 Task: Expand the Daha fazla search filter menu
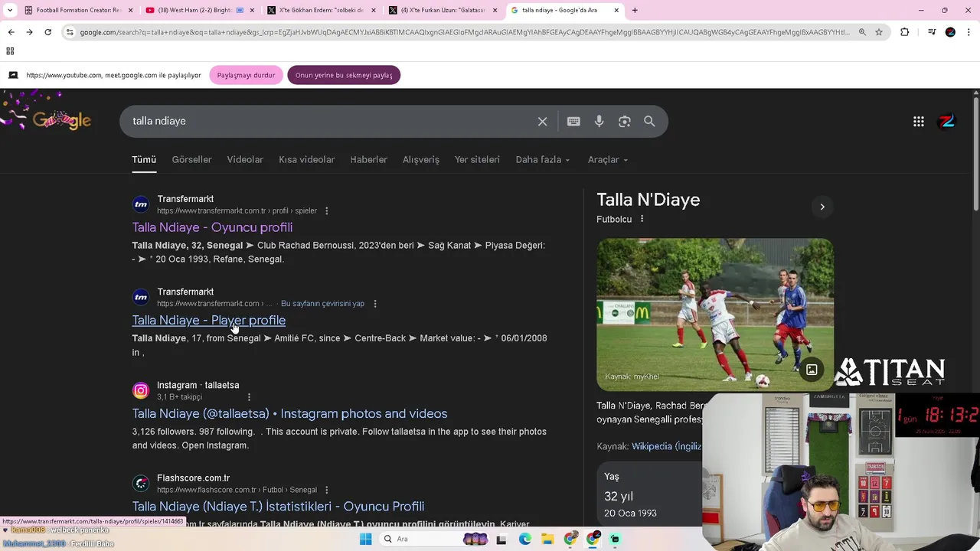click(x=543, y=159)
